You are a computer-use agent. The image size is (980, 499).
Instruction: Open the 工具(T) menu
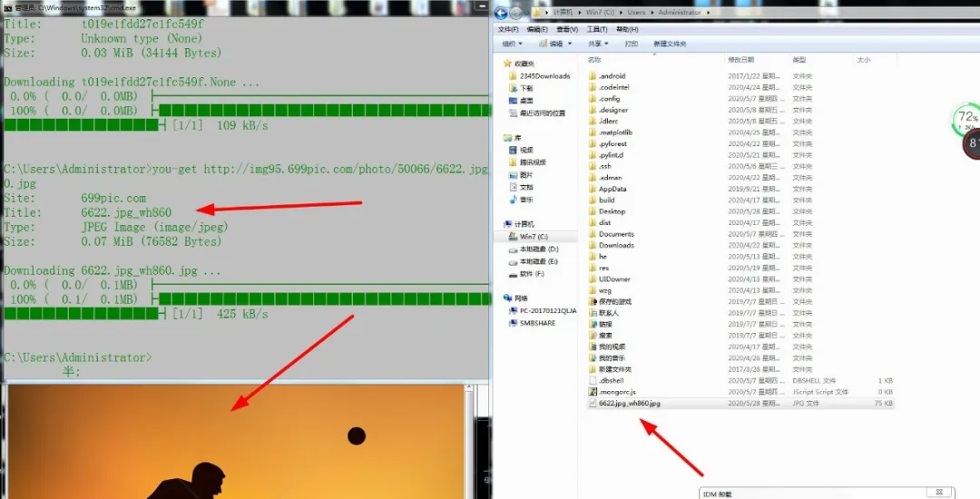[597, 29]
